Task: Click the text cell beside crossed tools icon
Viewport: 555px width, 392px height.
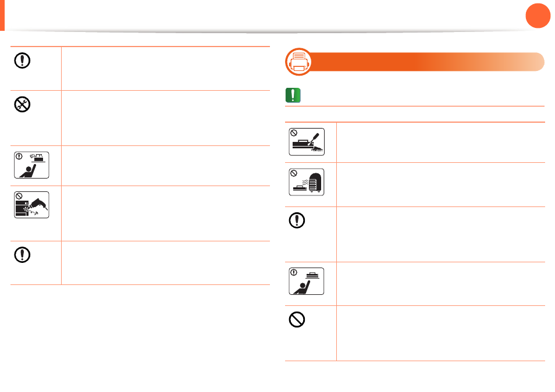Action: [166, 118]
